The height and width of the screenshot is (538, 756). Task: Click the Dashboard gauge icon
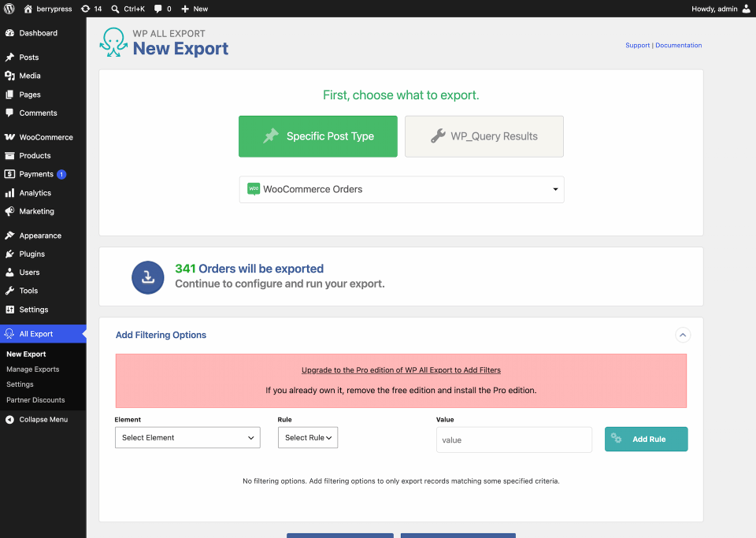point(9,33)
